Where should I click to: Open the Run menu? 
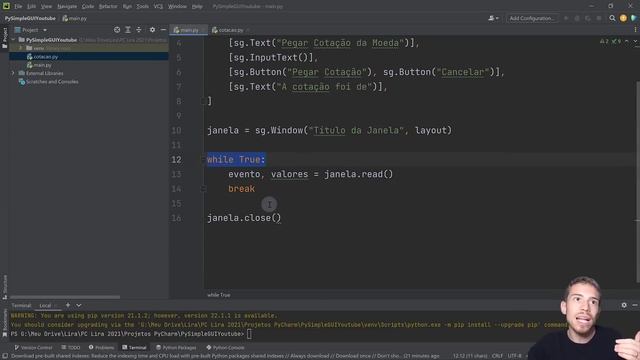click(127, 7)
